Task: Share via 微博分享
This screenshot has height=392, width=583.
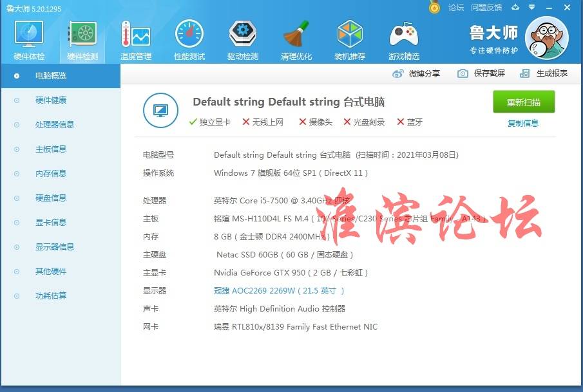Action: point(416,73)
